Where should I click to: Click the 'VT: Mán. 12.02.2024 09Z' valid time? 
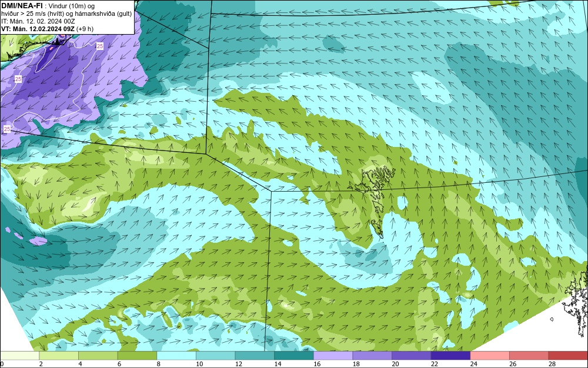38,29
